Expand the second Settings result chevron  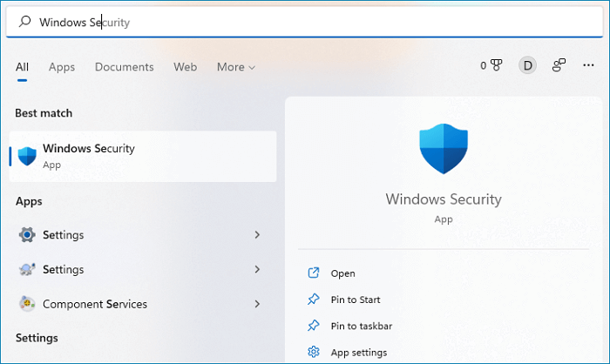click(257, 269)
